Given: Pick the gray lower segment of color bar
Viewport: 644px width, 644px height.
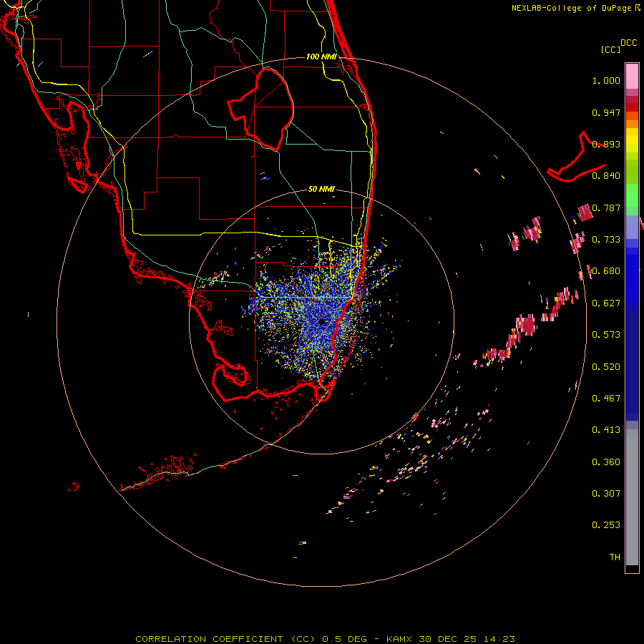Looking at the screenshot, I should [632, 497].
